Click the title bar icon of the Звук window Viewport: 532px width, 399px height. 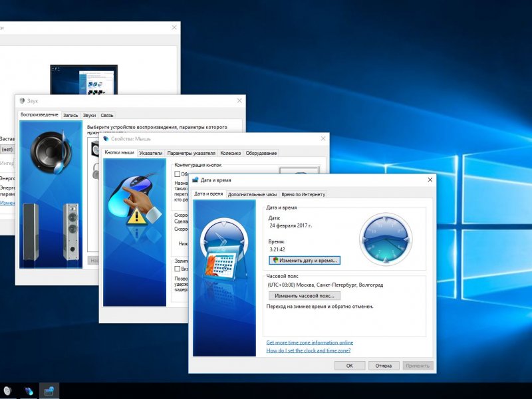[x=23, y=101]
